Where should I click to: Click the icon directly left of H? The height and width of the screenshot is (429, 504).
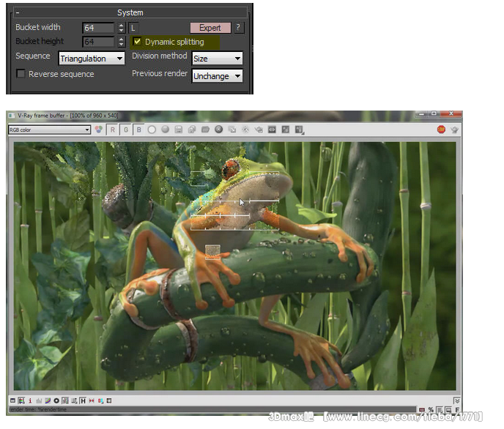point(74,400)
